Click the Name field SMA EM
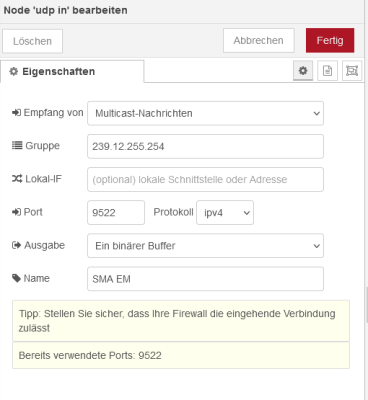The image size is (368, 400). (x=205, y=279)
